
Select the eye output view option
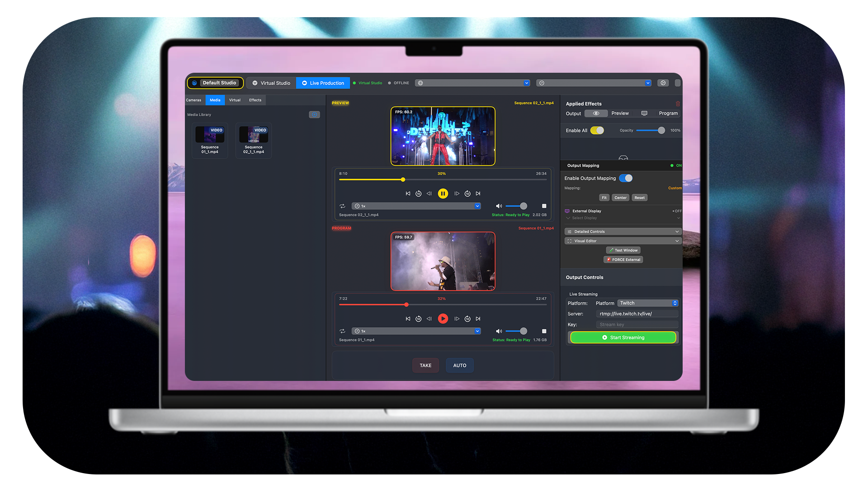pos(596,113)
